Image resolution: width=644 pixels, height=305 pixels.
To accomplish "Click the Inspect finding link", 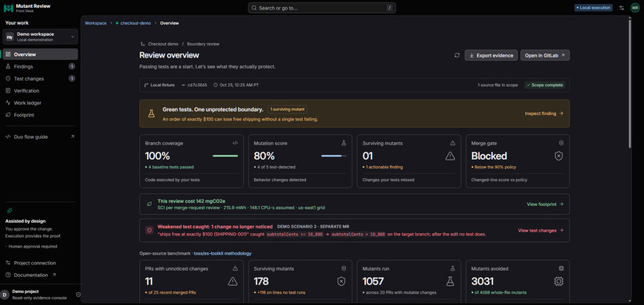I will pos(544,113).
